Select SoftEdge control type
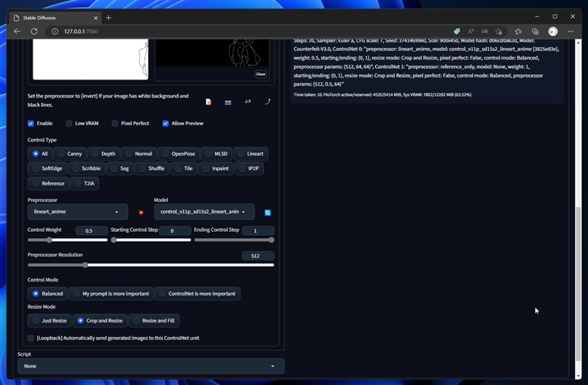Screen dimensions: 588x385 47,169
